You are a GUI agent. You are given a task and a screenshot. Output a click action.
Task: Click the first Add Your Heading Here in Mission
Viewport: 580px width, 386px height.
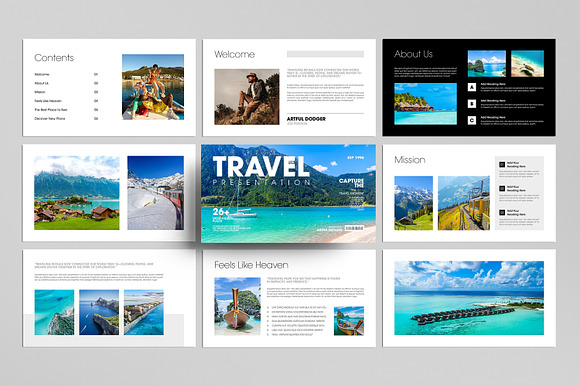(x=516, y=165)
